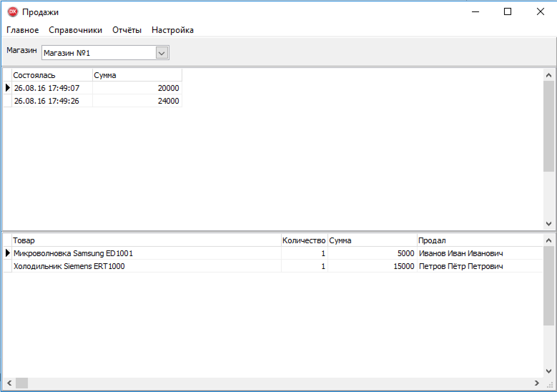
Task: Sort by Количество column header
Action: click(x=305, y=240)
